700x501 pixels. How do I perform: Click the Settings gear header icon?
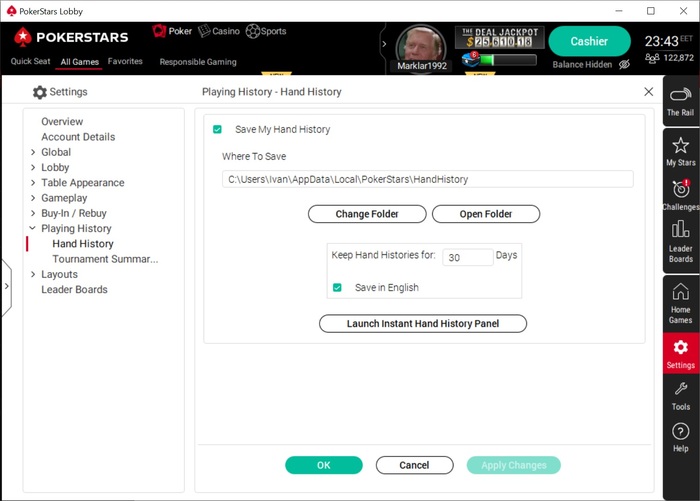[40, 92]
